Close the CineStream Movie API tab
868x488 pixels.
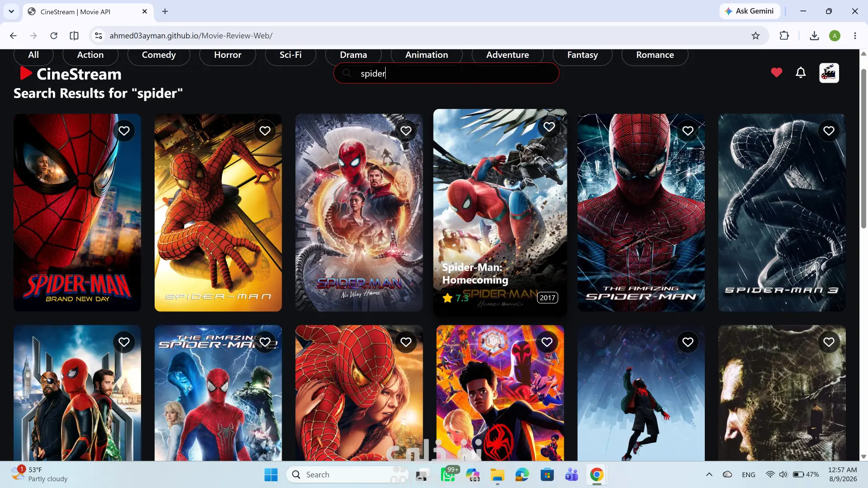click(x=145, y=11)
